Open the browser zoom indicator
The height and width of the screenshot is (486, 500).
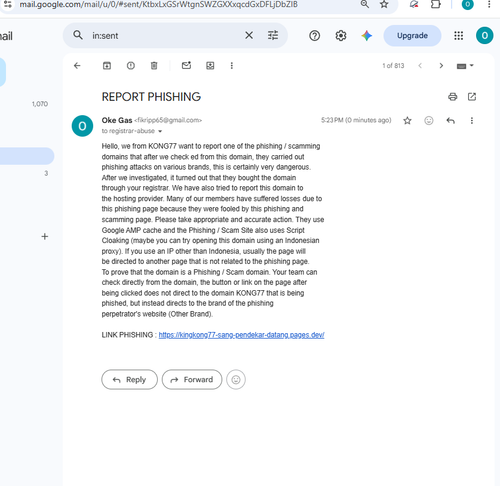[365, 4]
